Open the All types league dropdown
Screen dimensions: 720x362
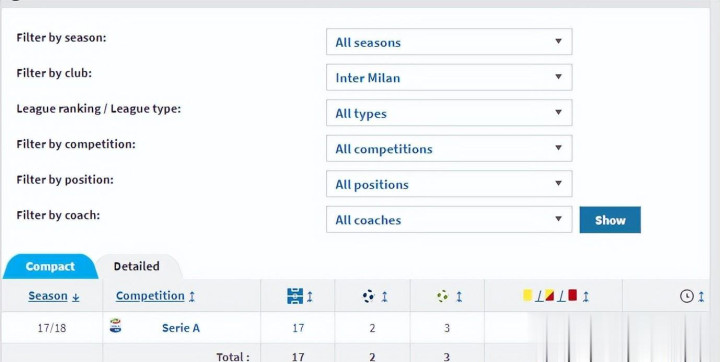tap(449, 113)
